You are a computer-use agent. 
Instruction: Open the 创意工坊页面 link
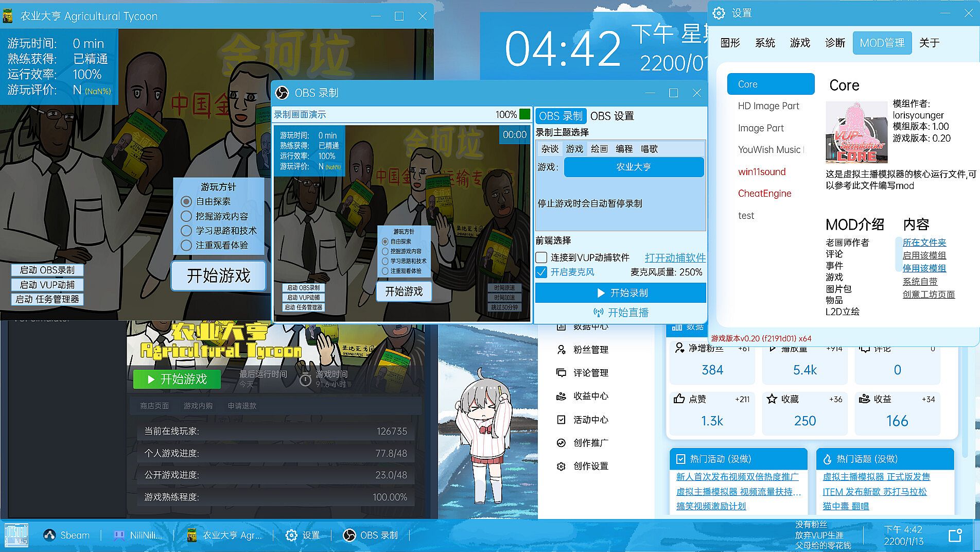pos(929,295)
